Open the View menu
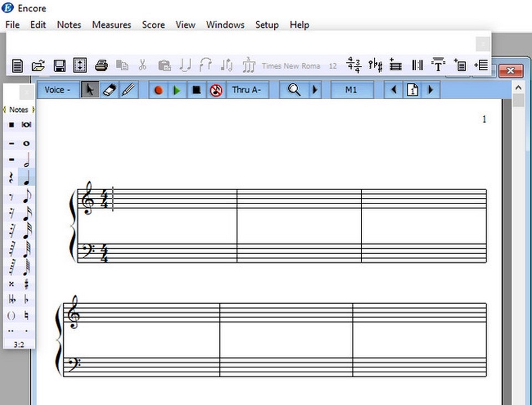The image size is (532, 405). [185, 25]
